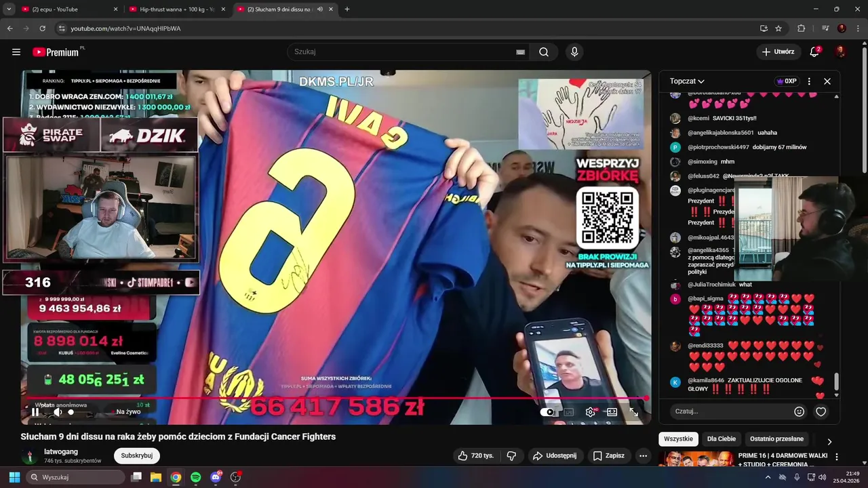
Task: Share the video via Udostępnij
Action: pyautogui.click(x=554, y=455)
